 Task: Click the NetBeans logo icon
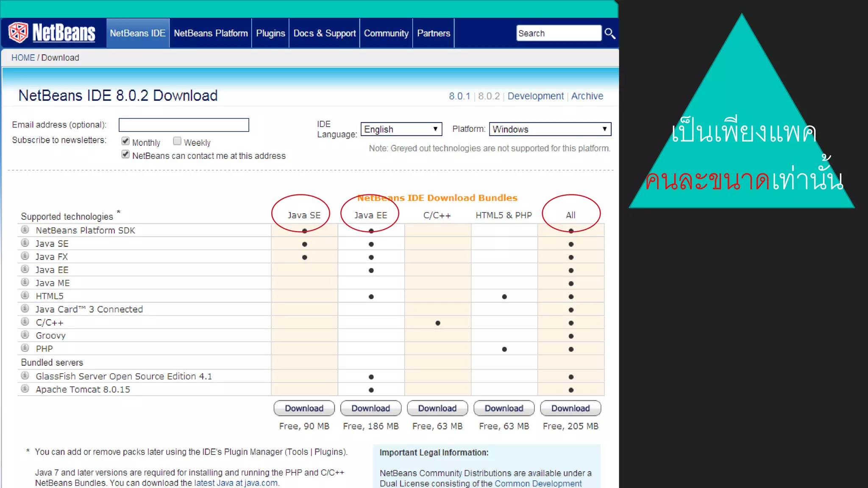tap(18, 33)
